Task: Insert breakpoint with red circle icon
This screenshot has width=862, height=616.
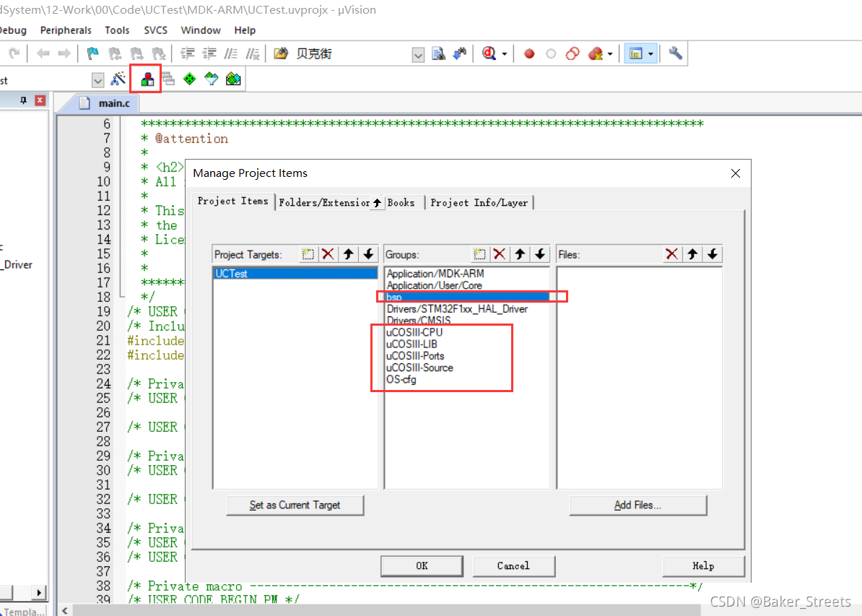Action: point(529,53)
